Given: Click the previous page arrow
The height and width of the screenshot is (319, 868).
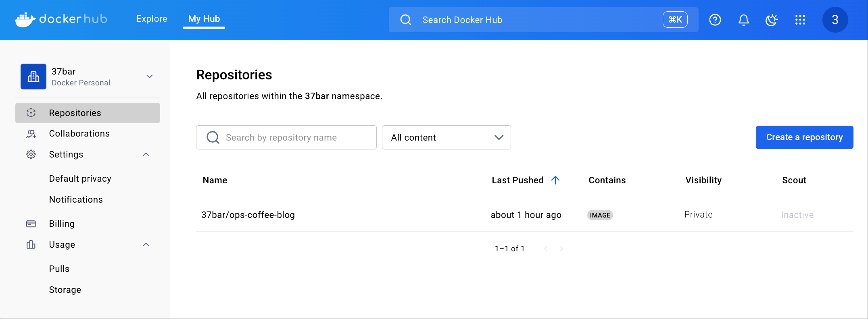Looking at the screenshot, I should (x=546, y=249).
